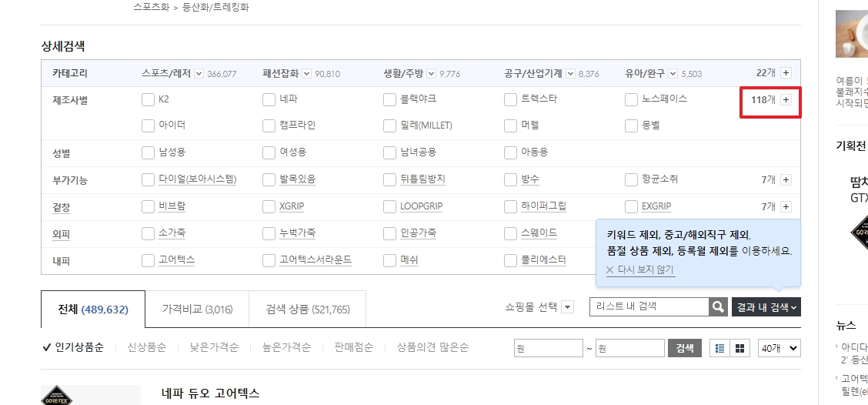Check the 비브람 outsole checkbox
Screen dimensions: 868x405
(148, 206)
